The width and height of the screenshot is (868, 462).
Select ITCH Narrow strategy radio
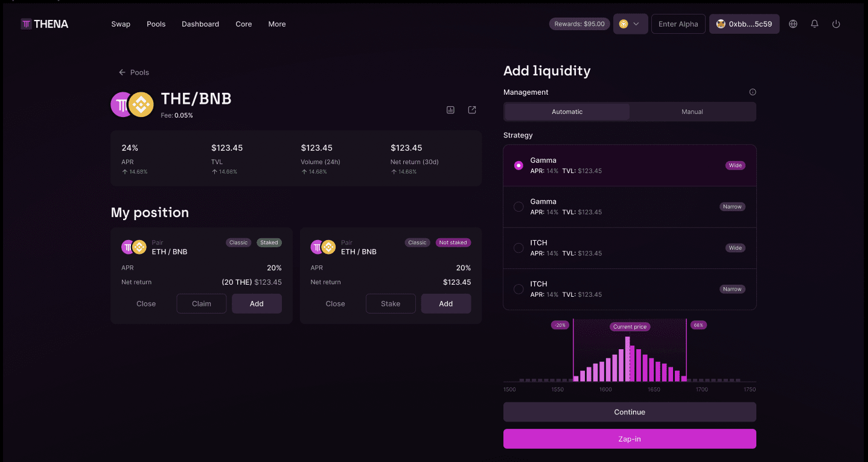click(x=519, y=289)
